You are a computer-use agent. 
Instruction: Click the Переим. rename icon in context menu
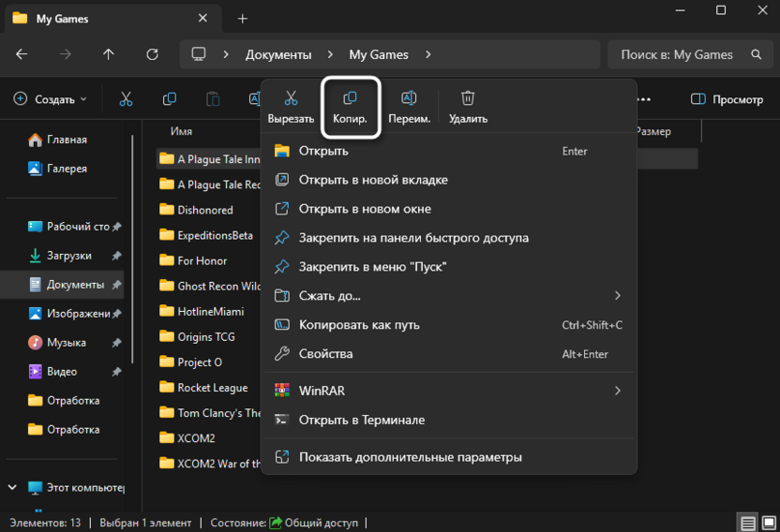[409, 98]
